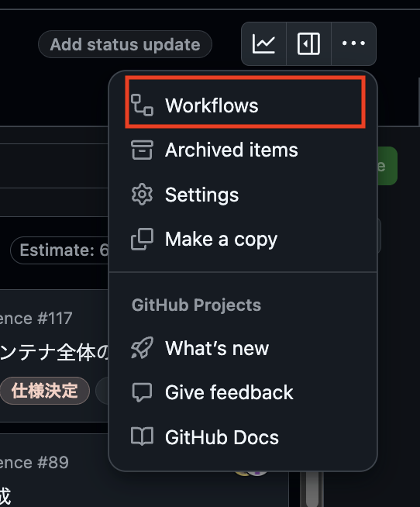Click the Workflows icon in menu
Screen dimensions: 420x507
142,105
